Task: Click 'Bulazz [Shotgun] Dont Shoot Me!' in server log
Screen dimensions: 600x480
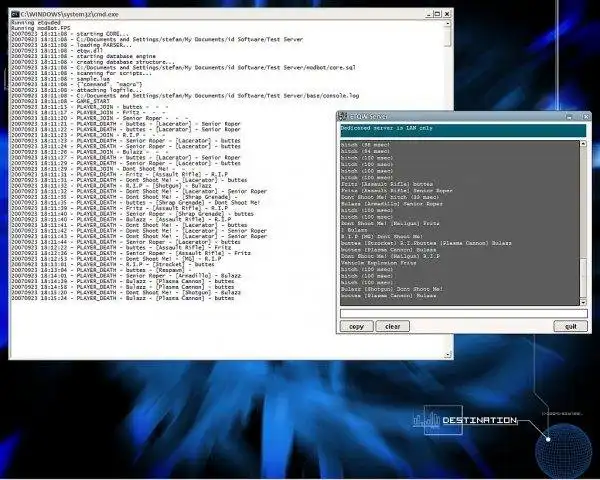Action: (391, 289)
